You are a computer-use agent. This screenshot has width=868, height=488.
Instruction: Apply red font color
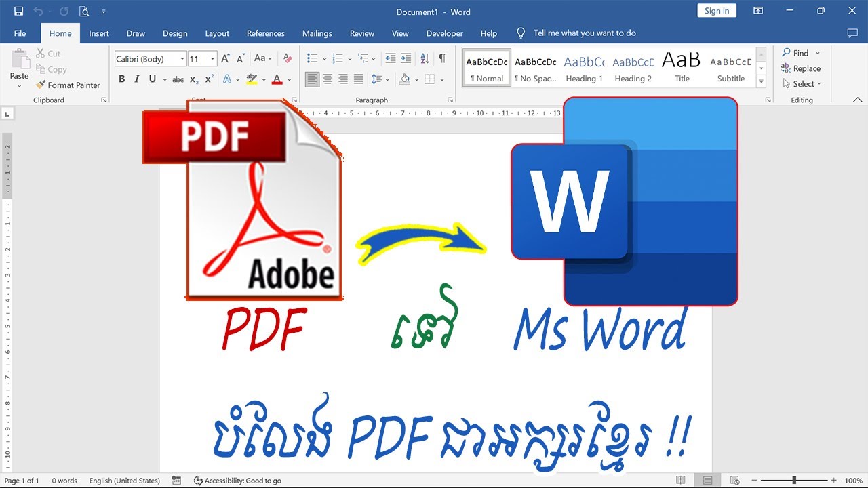click(x=277, y=79)
